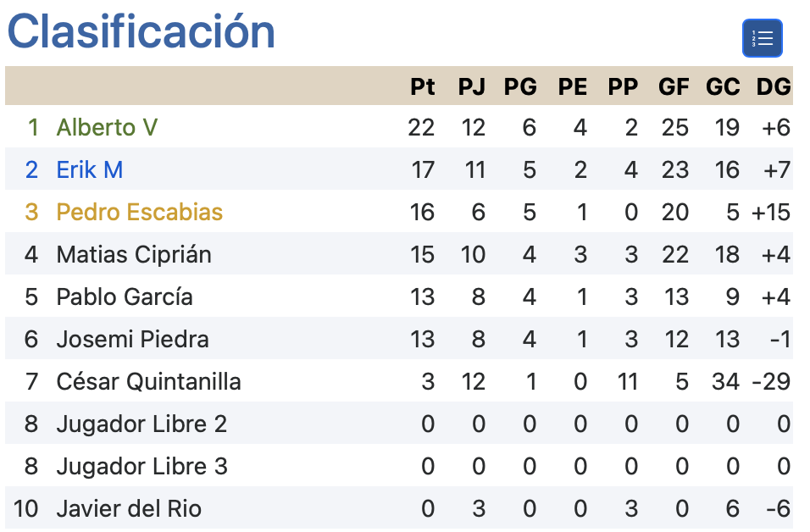Click the Clasificación heading

click(x=141, y=31)
